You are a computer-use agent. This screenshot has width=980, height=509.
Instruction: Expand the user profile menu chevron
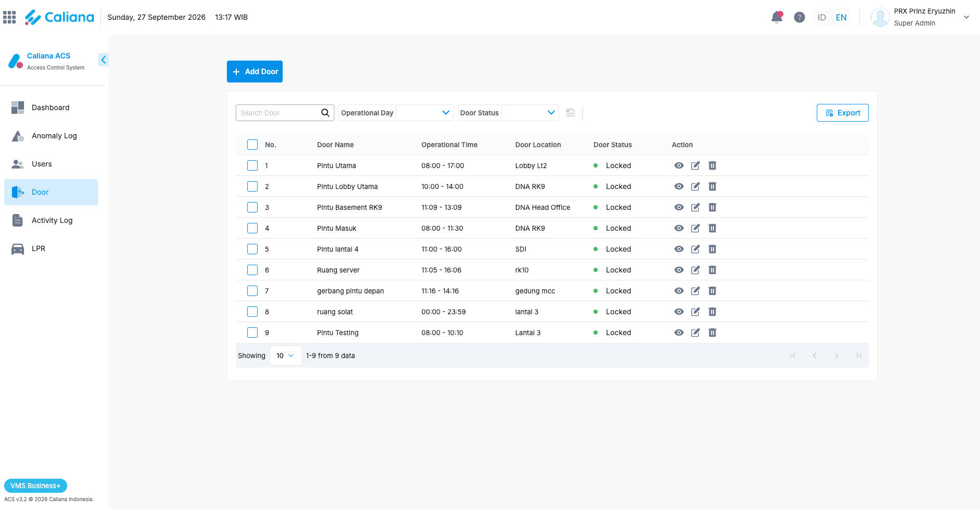[x=966, y=17]
